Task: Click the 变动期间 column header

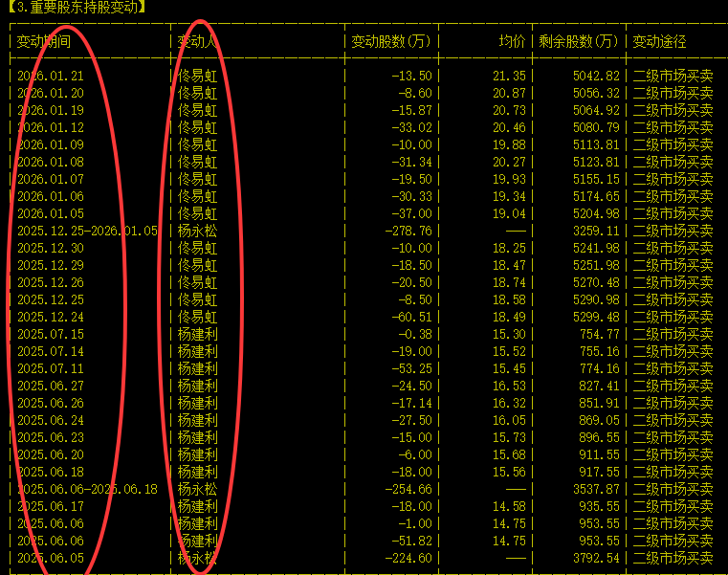Action: point(44,42)
